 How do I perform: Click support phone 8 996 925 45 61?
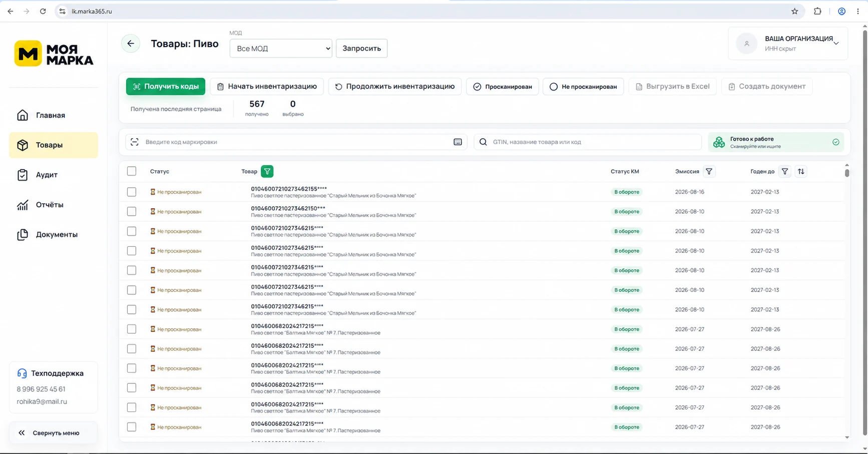click(x=41, y=389)
